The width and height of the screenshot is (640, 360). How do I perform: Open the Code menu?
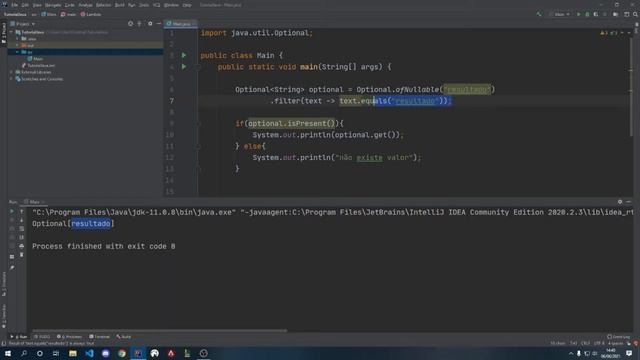(x=70, y=5)
